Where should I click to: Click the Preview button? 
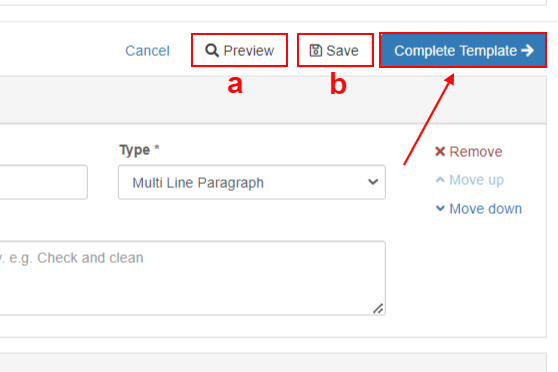click(x=239, y=50)
